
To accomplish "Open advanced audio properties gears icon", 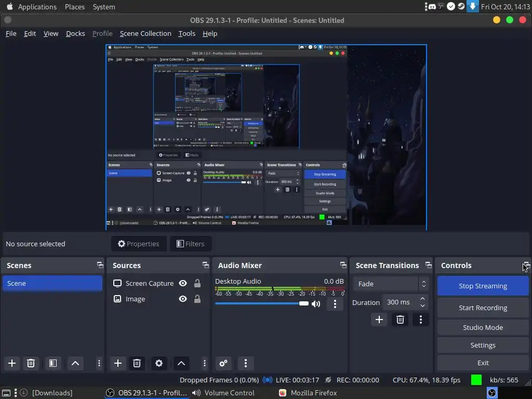I will point(223,363).
